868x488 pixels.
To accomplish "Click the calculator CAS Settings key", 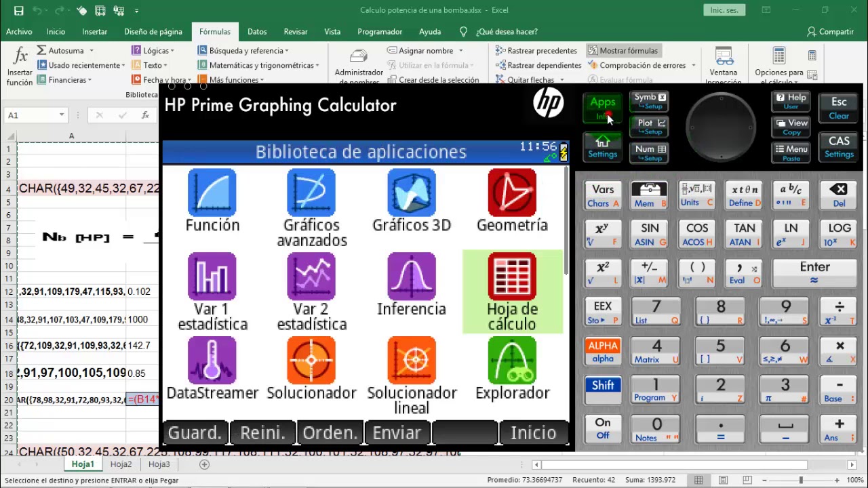I will coord(839,147).
